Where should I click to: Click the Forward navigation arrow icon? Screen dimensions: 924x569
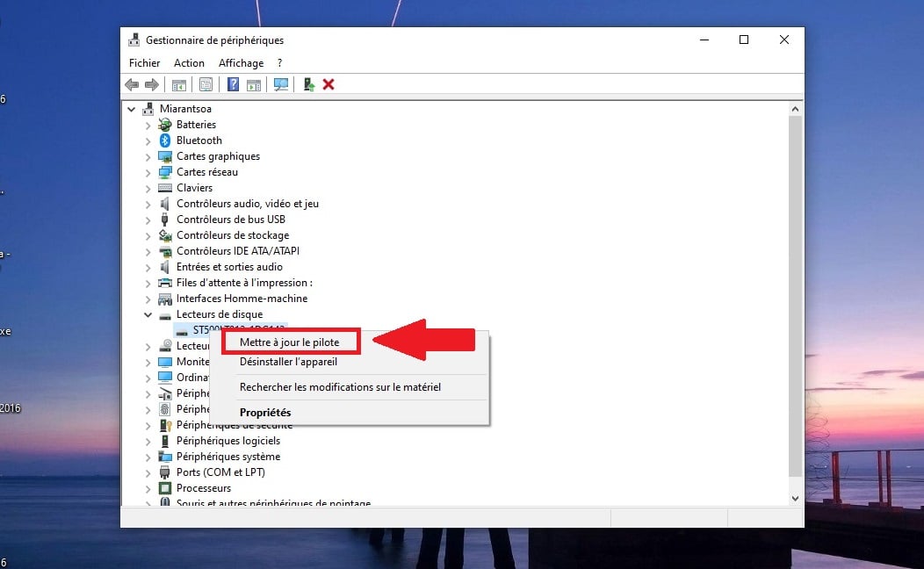pyautogui.click(x=152, y=84)
